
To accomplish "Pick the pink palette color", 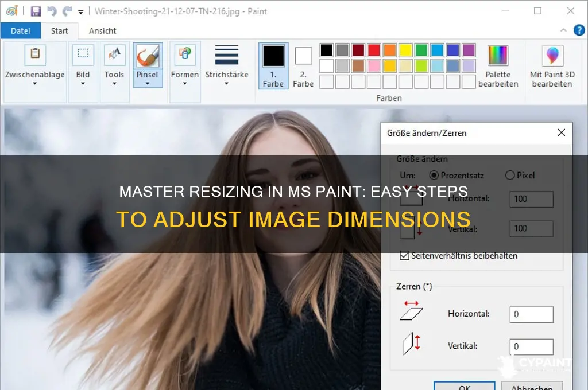I will [x=374, y=66].
